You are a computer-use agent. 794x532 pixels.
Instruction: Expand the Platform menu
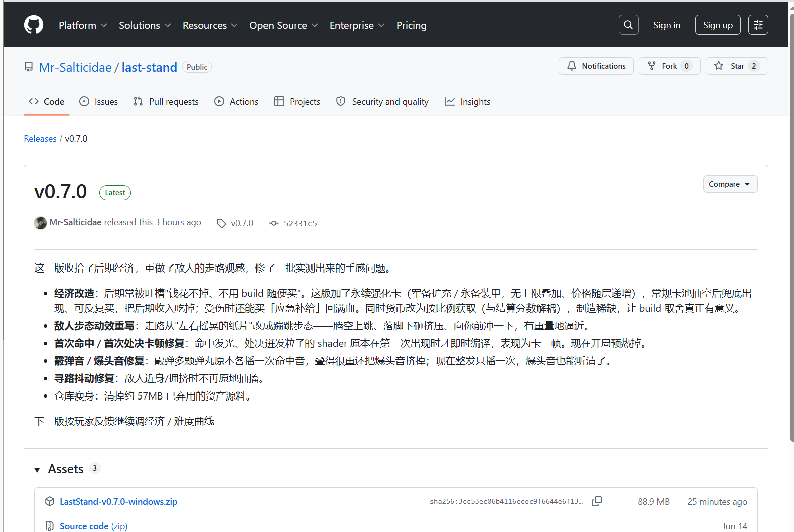pos(83,25)
